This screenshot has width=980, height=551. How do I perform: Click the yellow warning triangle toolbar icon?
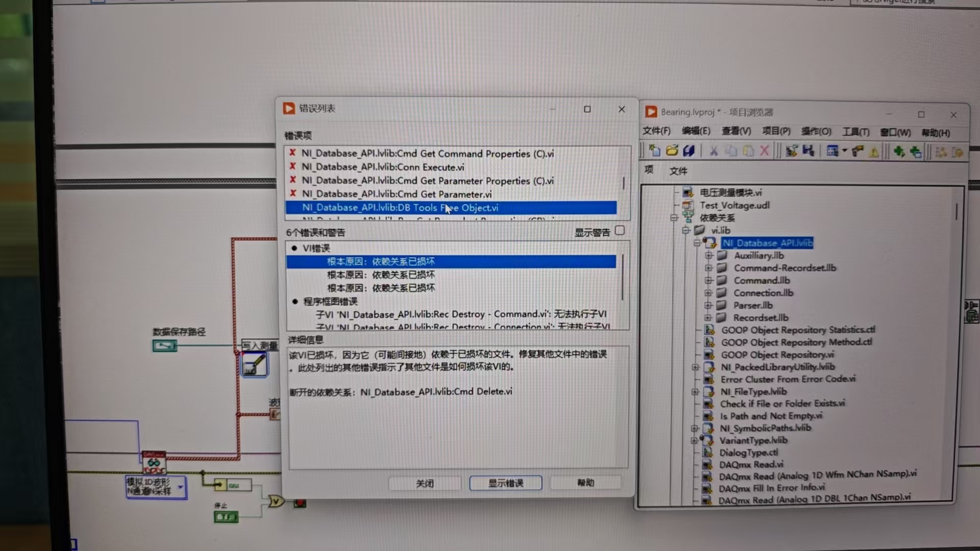pos(873,152)
